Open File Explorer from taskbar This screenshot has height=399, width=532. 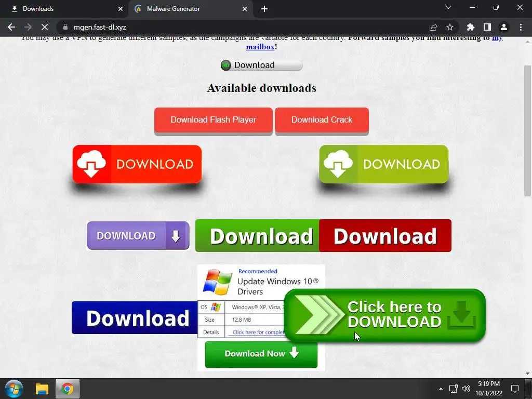pyautogui.click(x=42, y=389)
